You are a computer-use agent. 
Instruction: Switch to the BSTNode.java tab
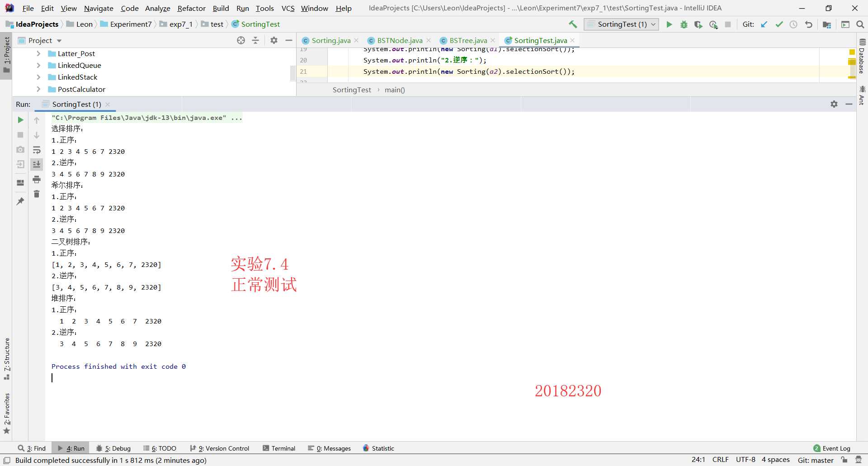pyautogui.click(x=400, y=40)
